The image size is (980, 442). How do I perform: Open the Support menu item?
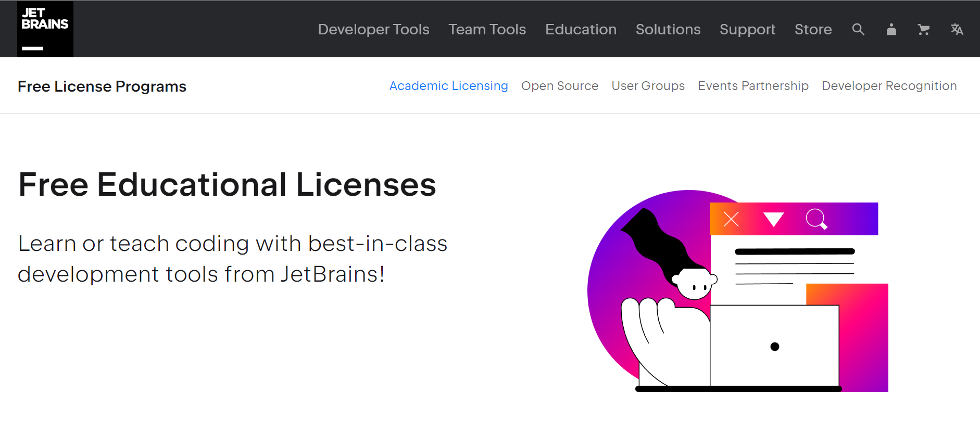point(747,30)
